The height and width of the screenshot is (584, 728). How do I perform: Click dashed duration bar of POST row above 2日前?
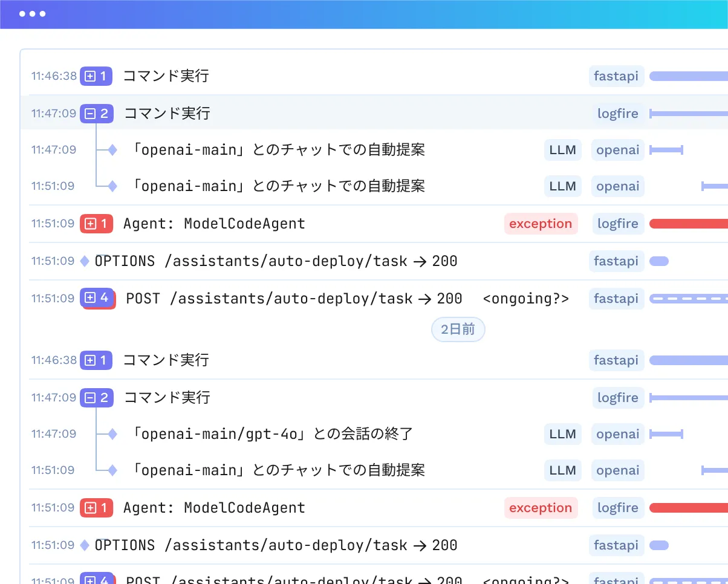[x=689, y=299]
